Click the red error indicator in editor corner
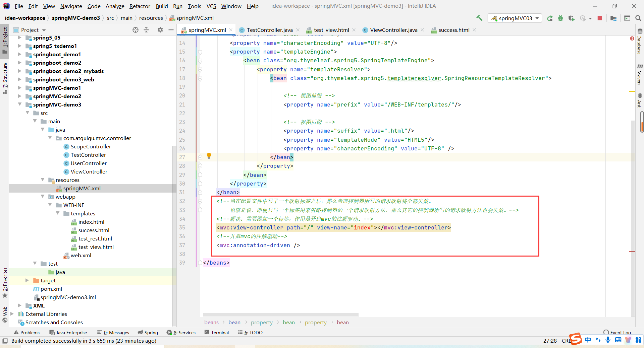Viewport: 644px width, 348px height. coord(632,39)
